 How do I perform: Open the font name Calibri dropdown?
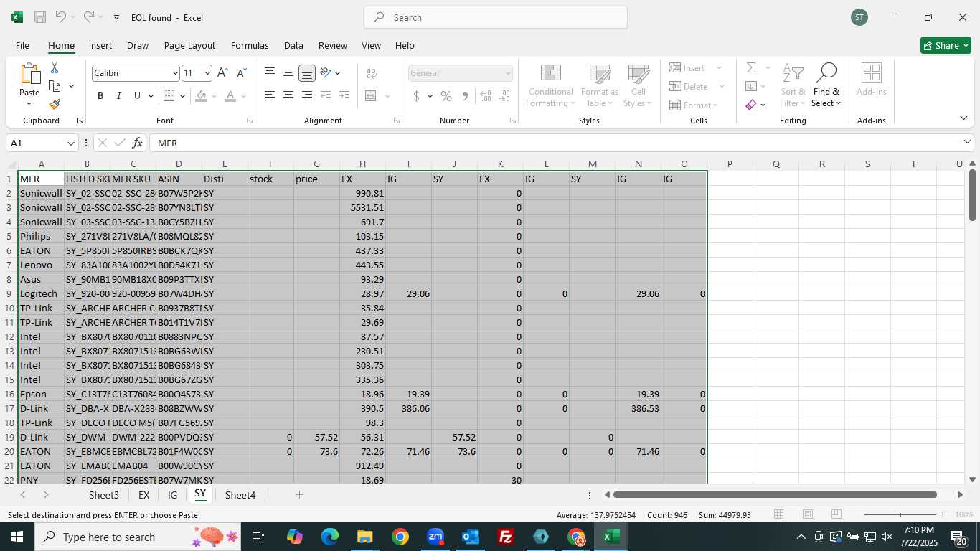click(175, 73)
